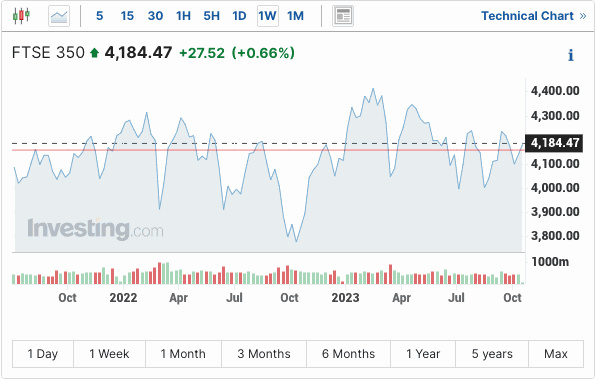
Task: Switch to area chart type
Action: (x=59, y=16)
